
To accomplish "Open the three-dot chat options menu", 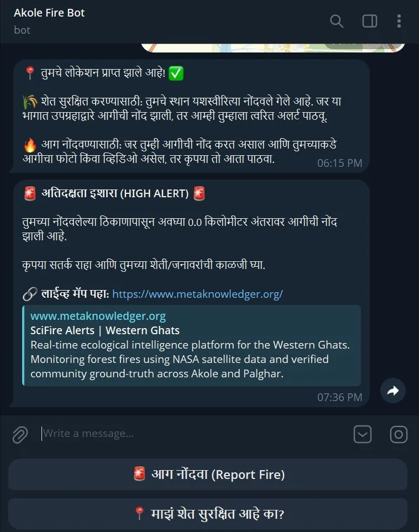I will (x=399, y=21).
